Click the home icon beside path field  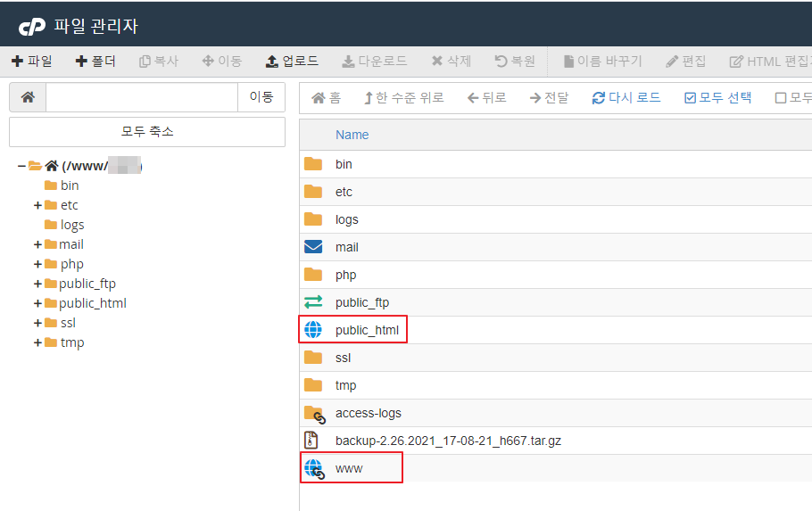coord(28,97)
